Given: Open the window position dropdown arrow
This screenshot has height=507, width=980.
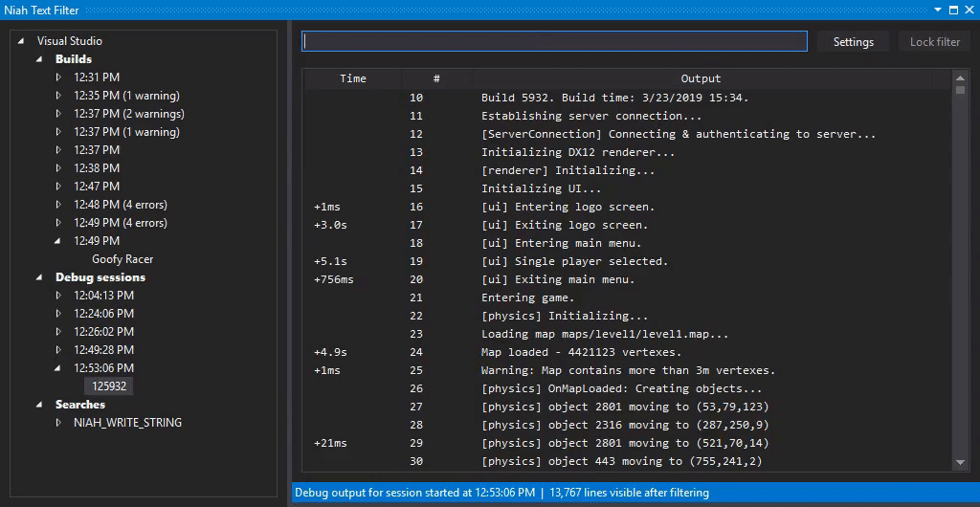Looking at the screenshot, I should click(x=938, y=10).
